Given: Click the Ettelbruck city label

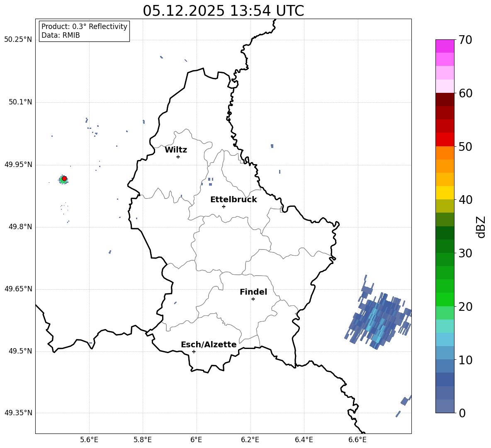Looking at the screenshot, I should click(233, 200).
